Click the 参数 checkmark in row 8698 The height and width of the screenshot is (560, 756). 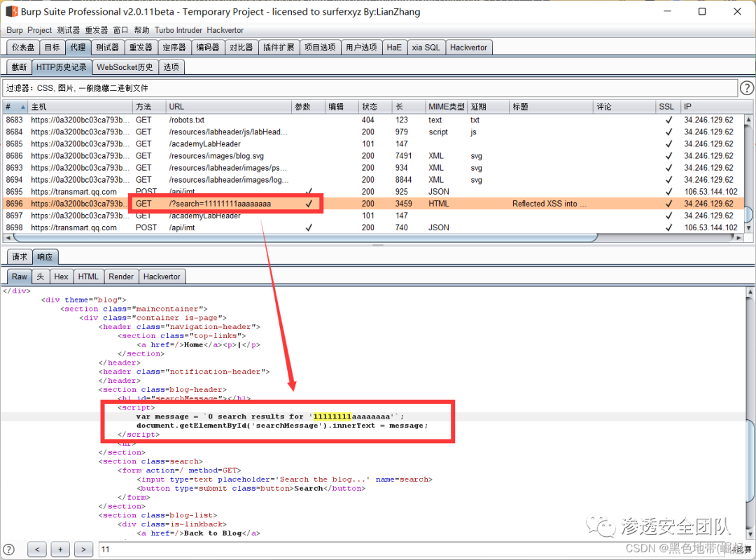point(309,227)
